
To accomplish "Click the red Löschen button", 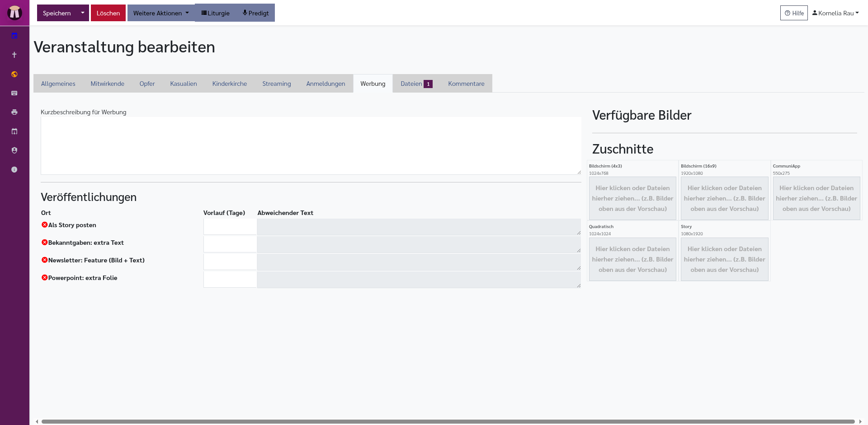I will [108, 13].
